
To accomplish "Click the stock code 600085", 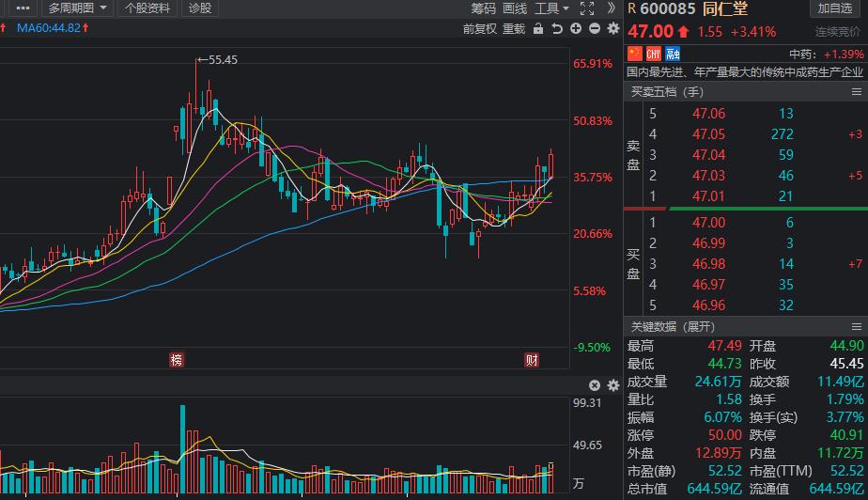I will [x=668, y=8].
